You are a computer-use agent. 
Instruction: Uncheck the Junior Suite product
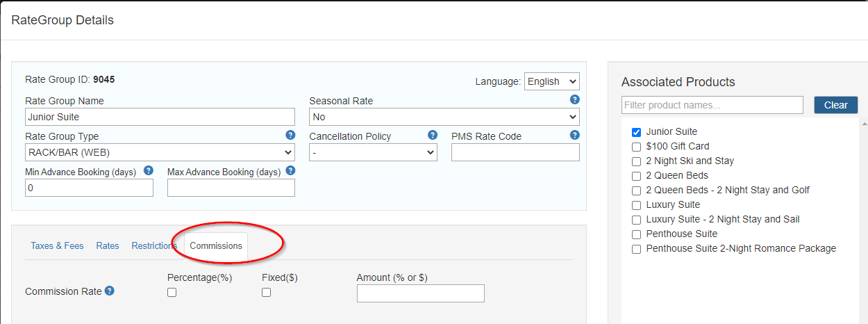coord(636,131)
